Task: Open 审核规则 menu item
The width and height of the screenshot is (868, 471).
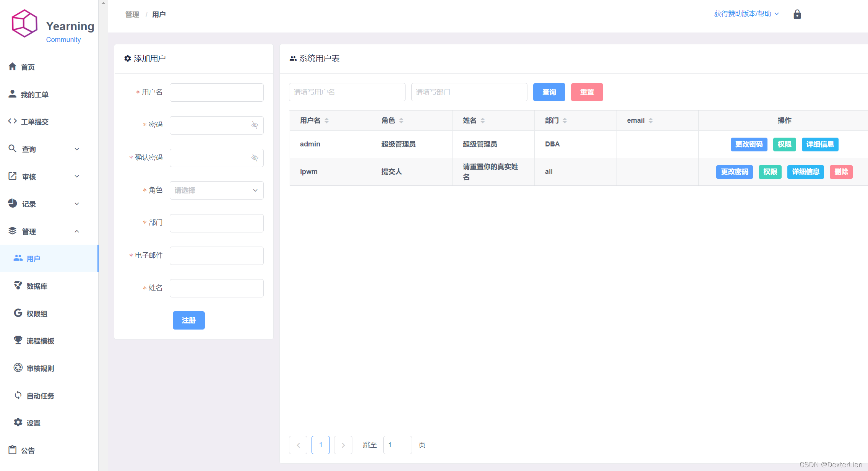Action: (x=40, y=368)
